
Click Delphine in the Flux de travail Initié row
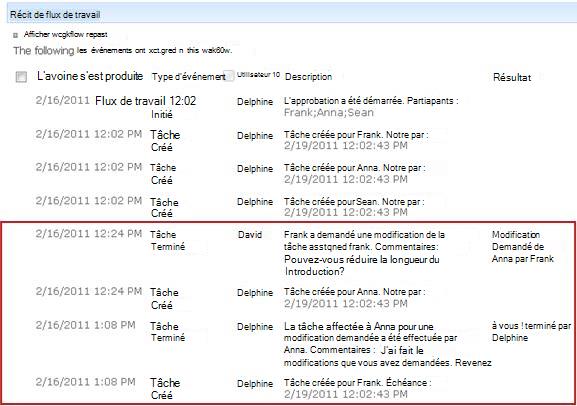point(255,102)
